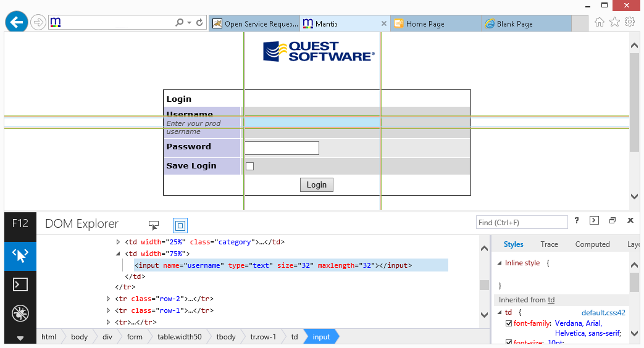Viewport: 644px width, 348px height.
Task: Check the Save Login checkbox
Action: (249, 166)
